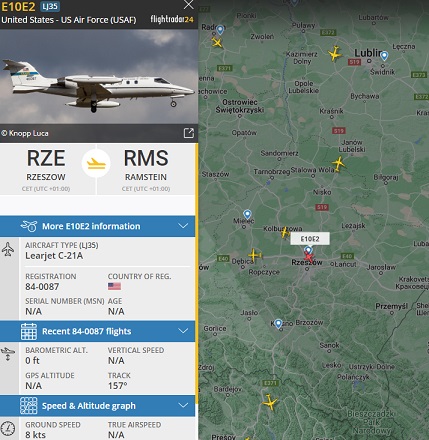
Task: Select yellow plane near Radom
Action: coord(217,43)
